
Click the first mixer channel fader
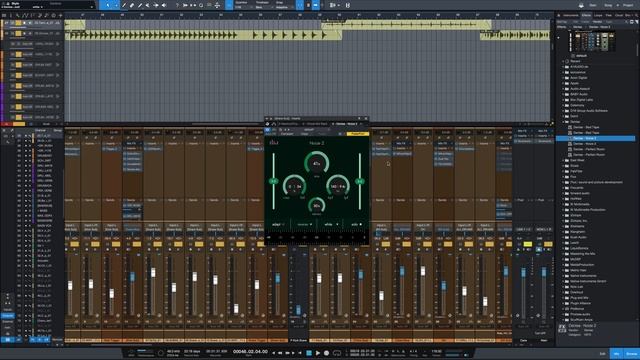pos(70,285)
